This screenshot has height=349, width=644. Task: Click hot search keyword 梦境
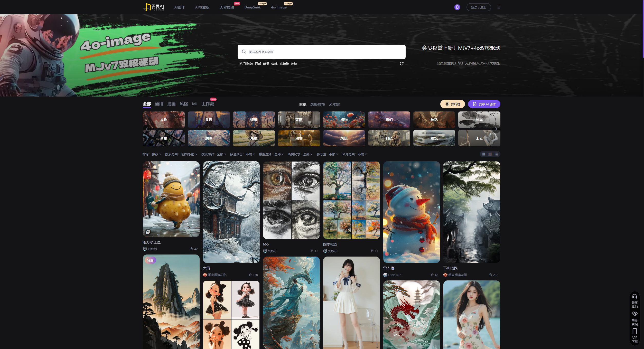pyautogui.click(x=294, y=64)
